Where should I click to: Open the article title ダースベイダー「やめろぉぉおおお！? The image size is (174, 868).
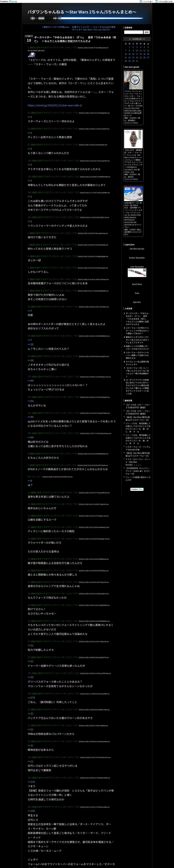(75, 39)
